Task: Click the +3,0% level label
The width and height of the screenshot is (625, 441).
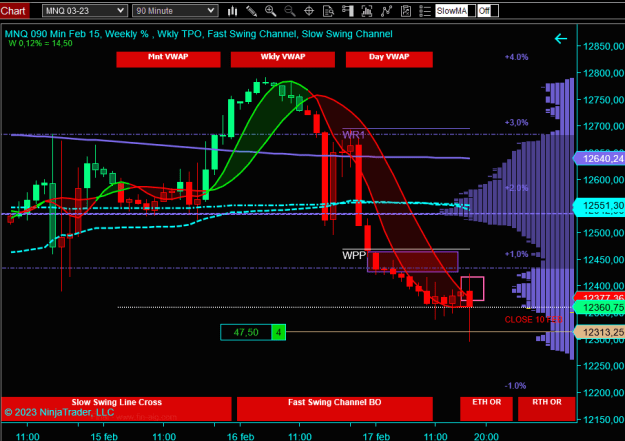Action: pyautogui.click(x=516, y=122)
